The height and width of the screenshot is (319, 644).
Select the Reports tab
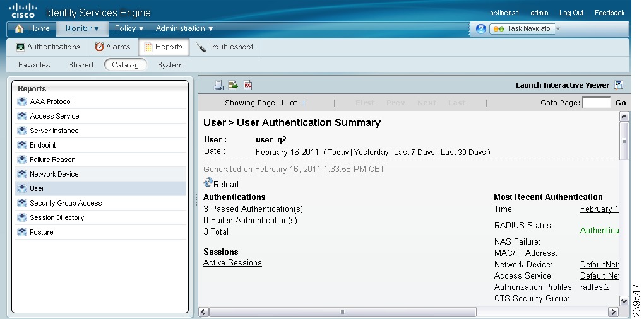(x=164, y=47)
